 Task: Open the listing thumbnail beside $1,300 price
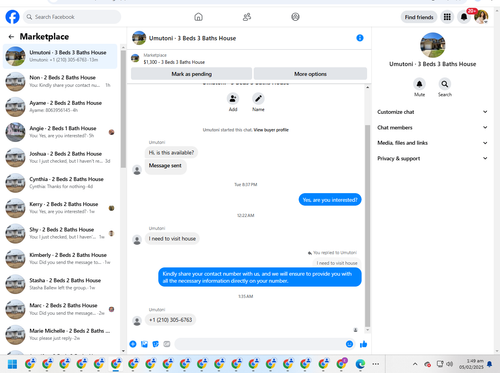point(135,58)
